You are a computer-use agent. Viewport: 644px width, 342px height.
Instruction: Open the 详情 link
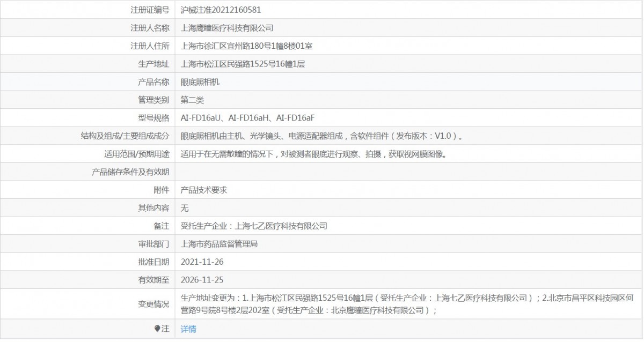188,329
